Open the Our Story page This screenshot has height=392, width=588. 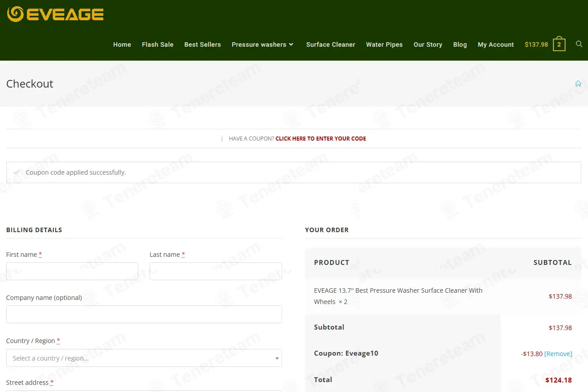(428, 44)
